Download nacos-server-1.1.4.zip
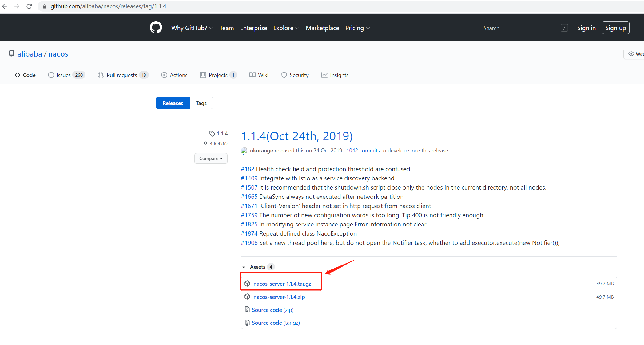Screen dimensions: 644x345 (279, 297)
